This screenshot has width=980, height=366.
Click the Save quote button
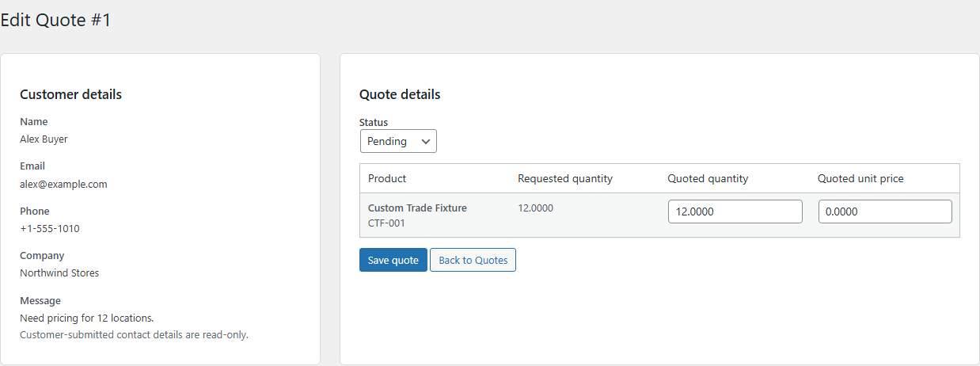coord(393,260)
